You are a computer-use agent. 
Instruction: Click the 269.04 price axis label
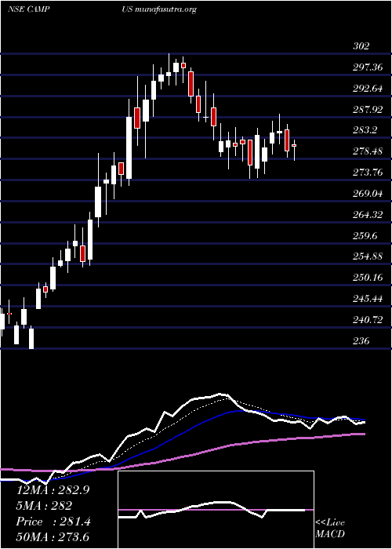[368, 193]
